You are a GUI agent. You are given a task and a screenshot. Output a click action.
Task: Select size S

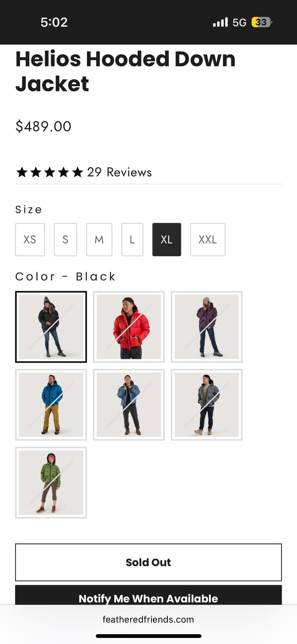[65, 240]
